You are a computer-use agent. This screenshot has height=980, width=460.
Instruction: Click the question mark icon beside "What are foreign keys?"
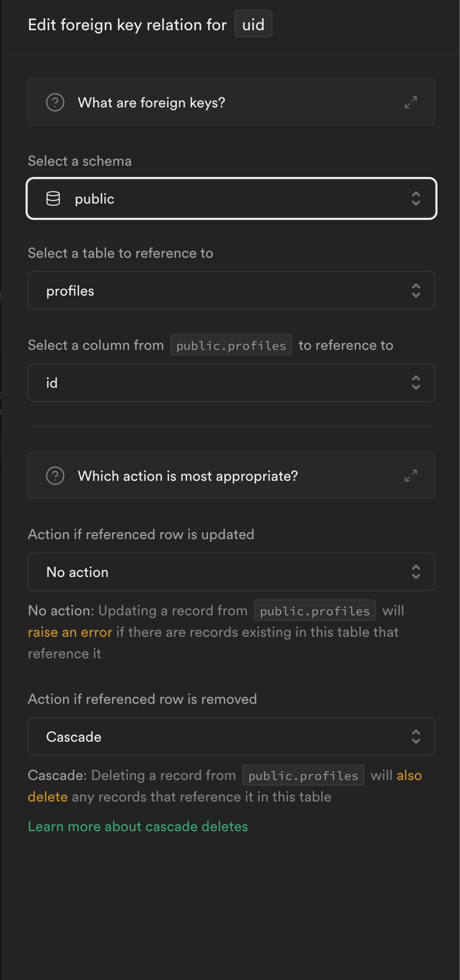click(x=55, y=102)
